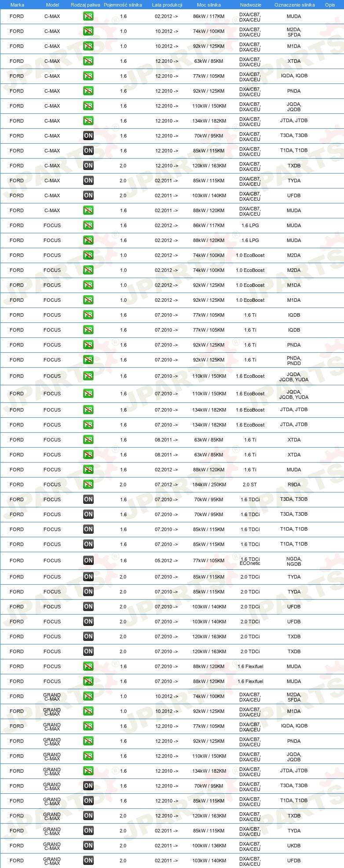Click the Oznaczenie silnika column header

click(295, 5)
